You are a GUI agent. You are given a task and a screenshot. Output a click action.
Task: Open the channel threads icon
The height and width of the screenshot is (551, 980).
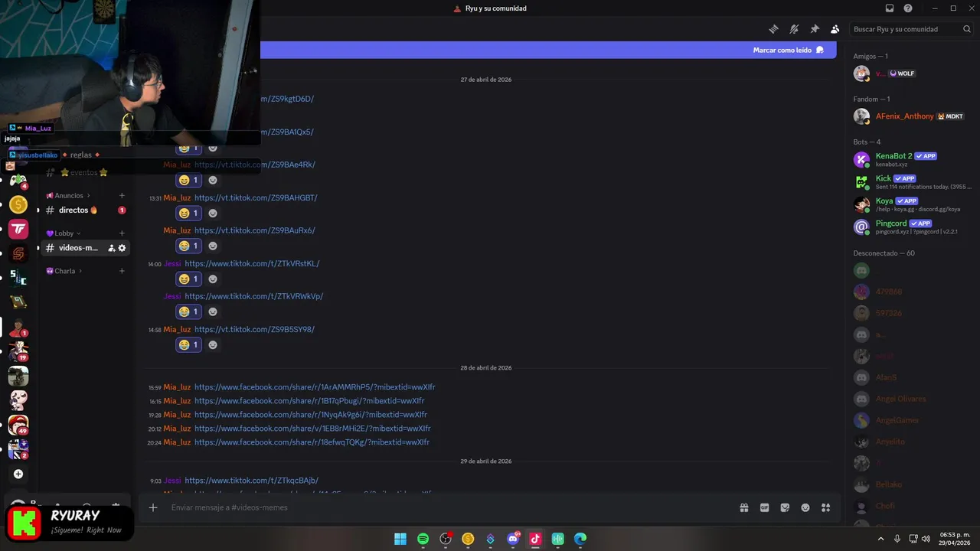[x=774, y=29]
